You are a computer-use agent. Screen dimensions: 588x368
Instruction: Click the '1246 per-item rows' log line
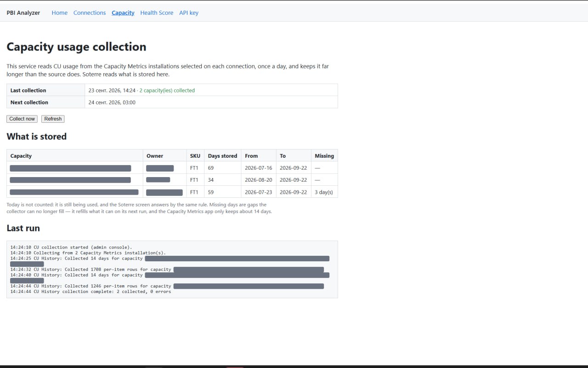pos(167,286)
